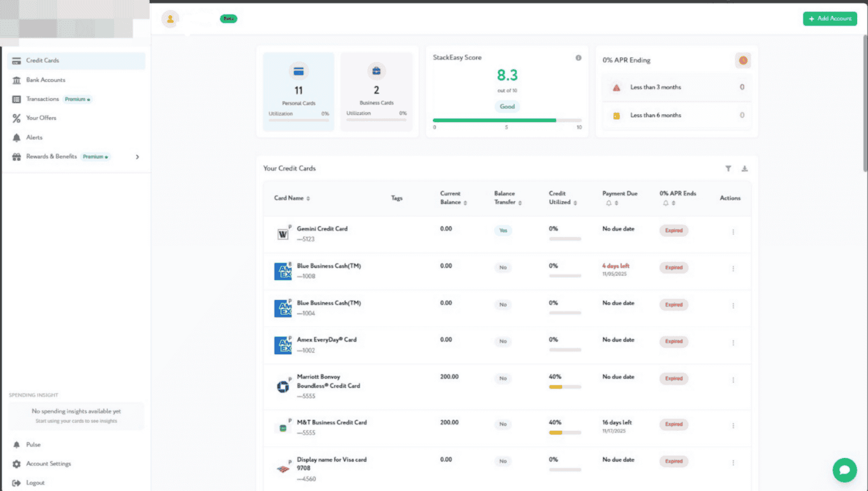This screenshot has height=491, width=868.
Task: Click the clock icon on the 0% APR Ending card
Action: point(743,60)
